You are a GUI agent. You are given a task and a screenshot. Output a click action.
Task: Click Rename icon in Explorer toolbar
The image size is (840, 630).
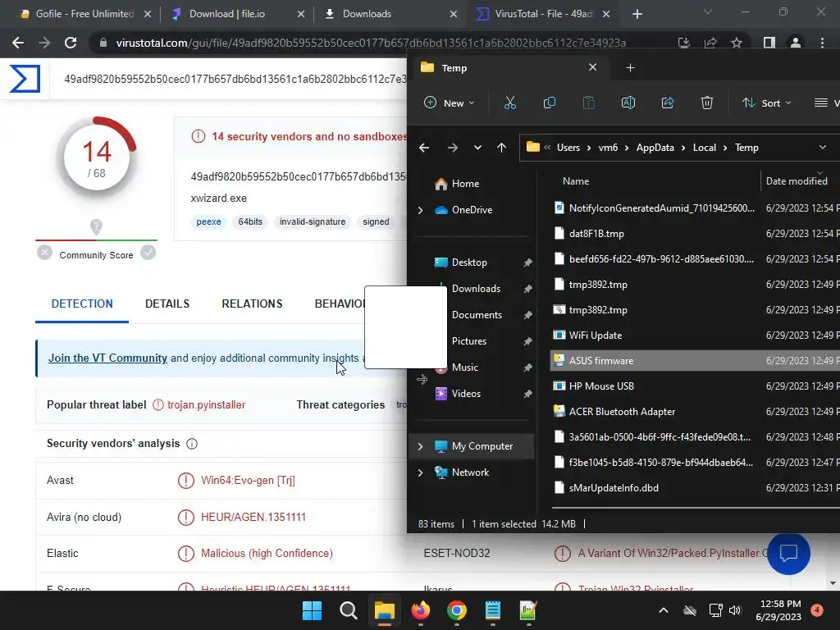coord(628,103)
